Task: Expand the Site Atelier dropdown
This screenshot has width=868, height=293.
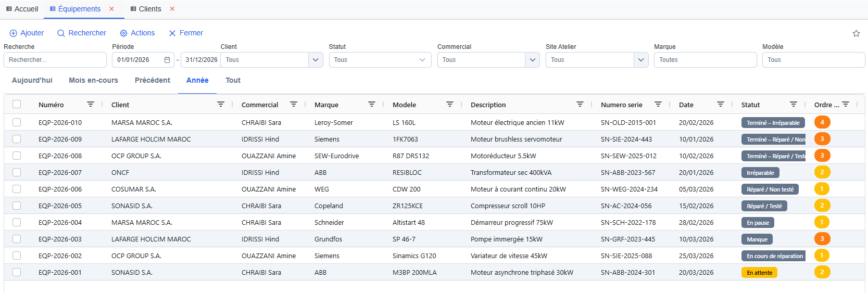Action: tap(641, 60)
